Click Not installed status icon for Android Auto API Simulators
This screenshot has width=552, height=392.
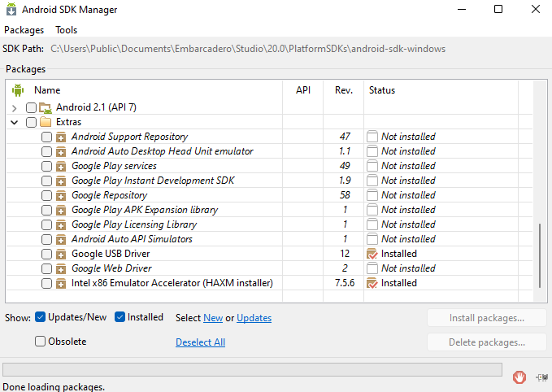click(x=372, y=239)
